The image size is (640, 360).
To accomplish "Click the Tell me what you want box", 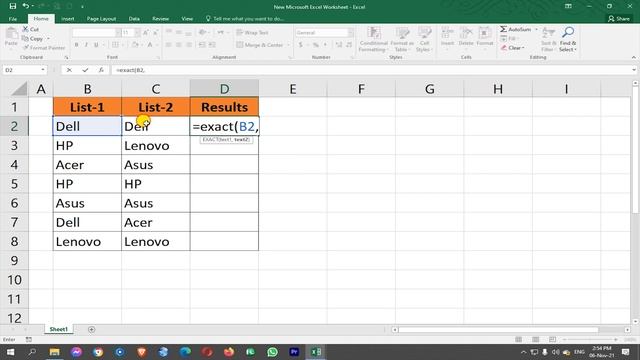I will click(x=245, y=19).
